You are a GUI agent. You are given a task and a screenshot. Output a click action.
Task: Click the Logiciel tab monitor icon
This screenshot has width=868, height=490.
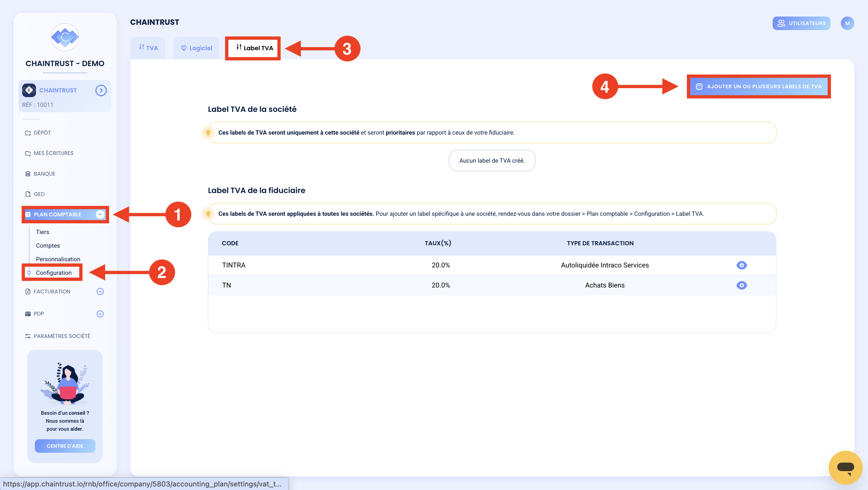184,48
